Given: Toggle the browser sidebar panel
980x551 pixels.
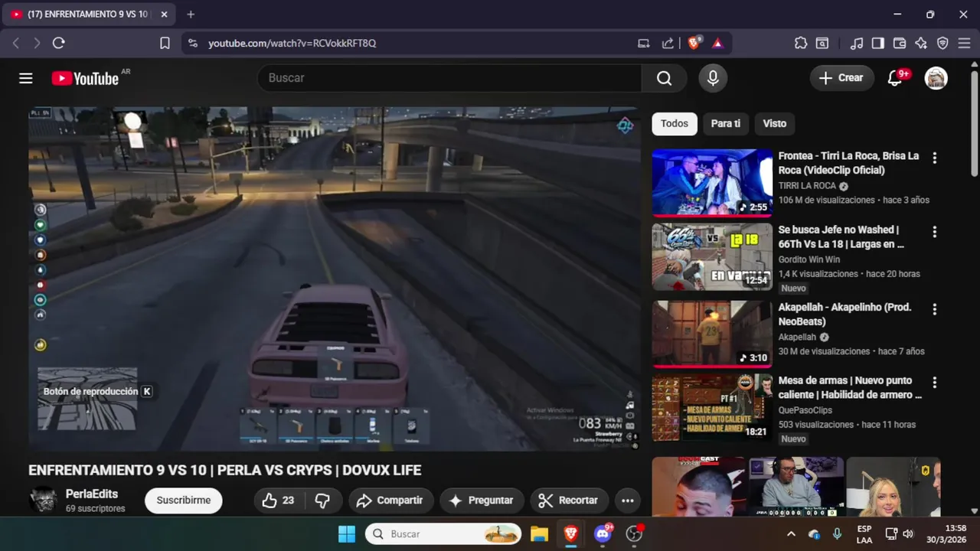Looking at the screenshot, I should (878, 43).
